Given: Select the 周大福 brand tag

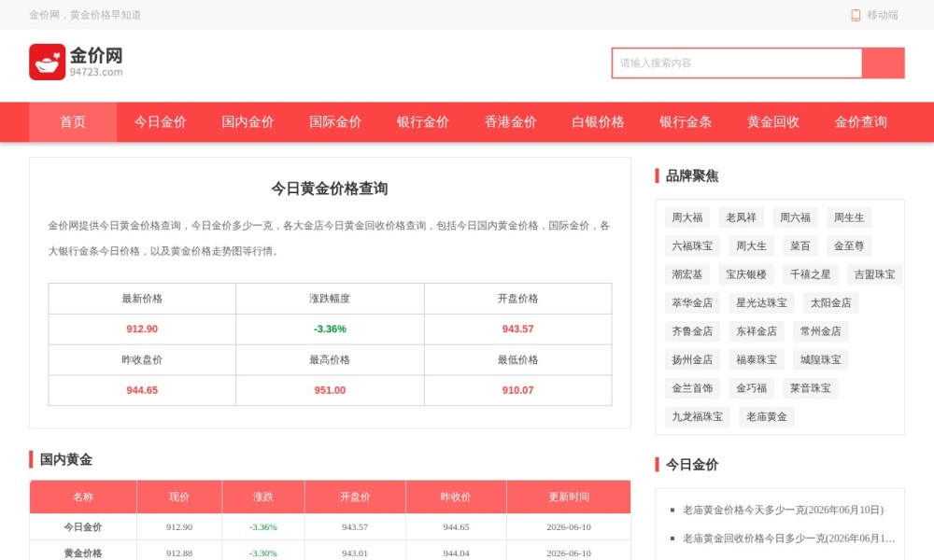Looking at the screenshot, I should click(x=687, y=217).
